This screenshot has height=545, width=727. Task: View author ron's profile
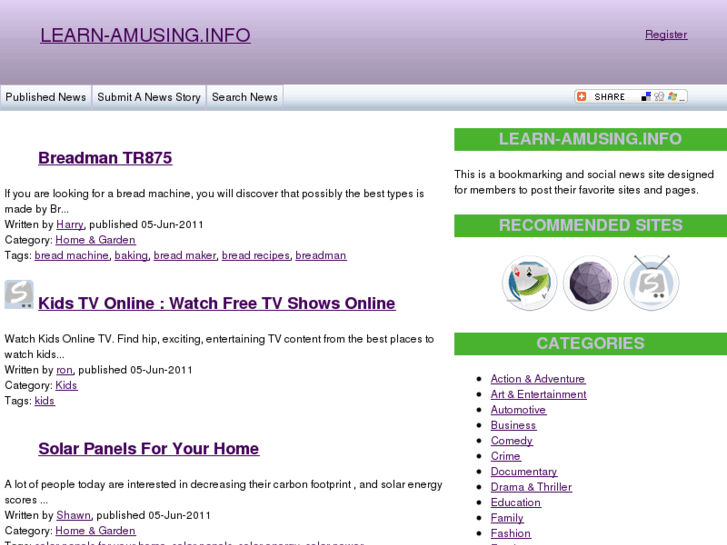coord(64,370)
